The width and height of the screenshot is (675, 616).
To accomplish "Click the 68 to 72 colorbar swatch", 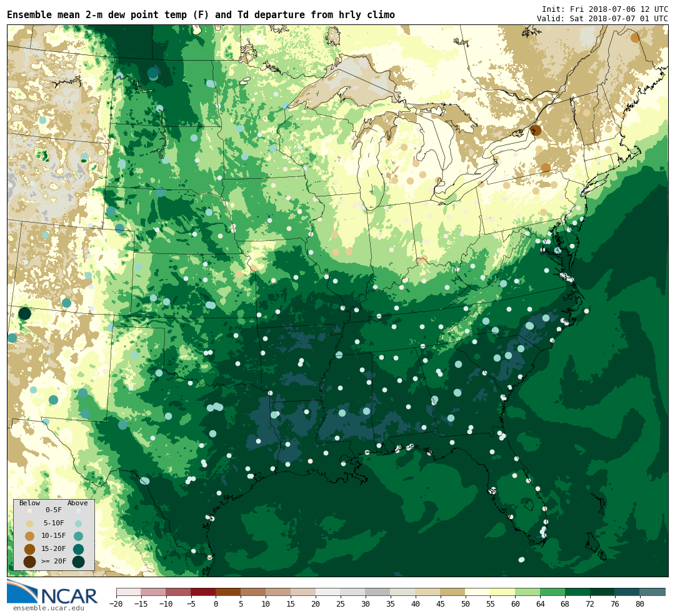I will tap(577, 592).
